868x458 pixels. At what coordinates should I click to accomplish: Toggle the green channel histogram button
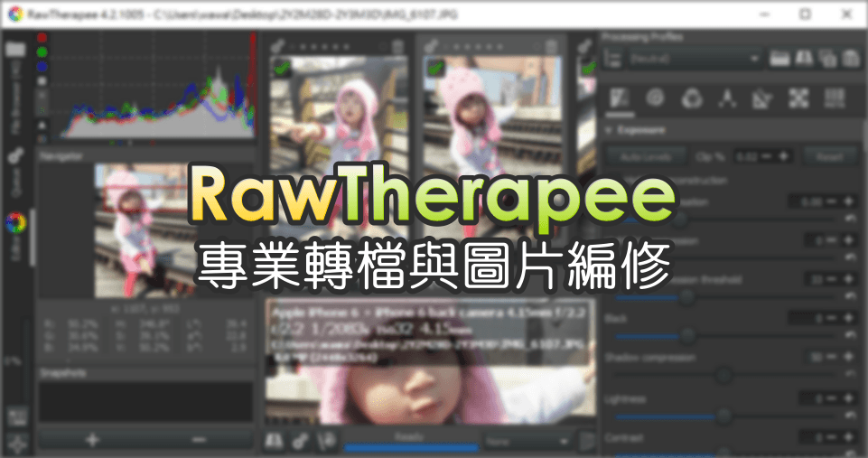point(42,52)
